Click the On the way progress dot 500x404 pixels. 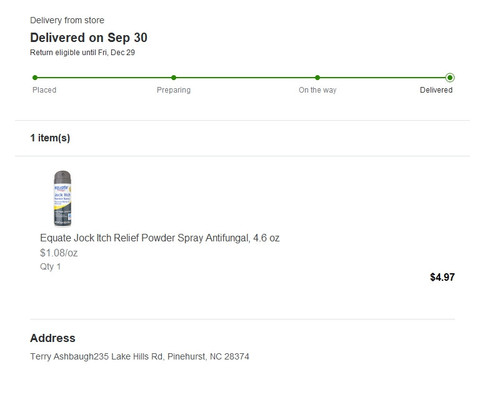tap(317, 78)
